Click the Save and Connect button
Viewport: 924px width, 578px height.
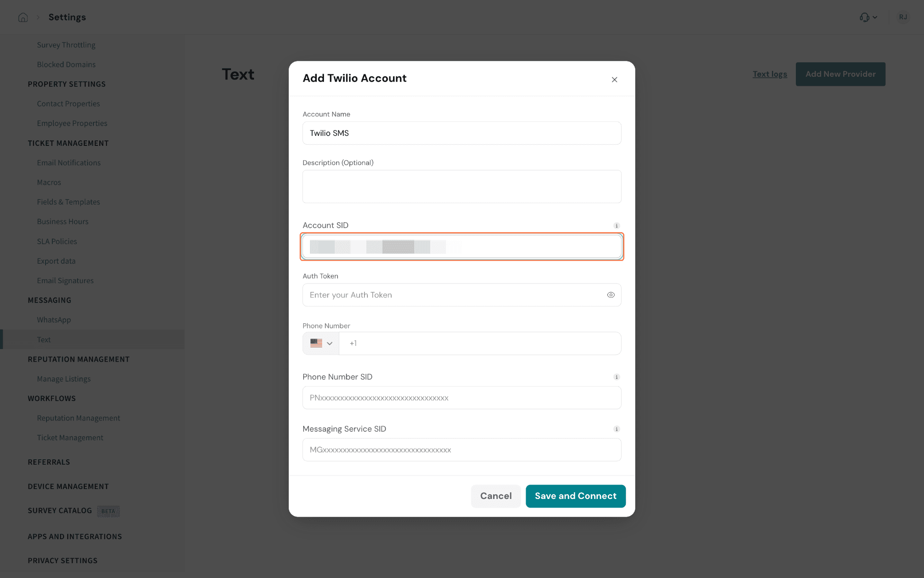pos(575,496)
